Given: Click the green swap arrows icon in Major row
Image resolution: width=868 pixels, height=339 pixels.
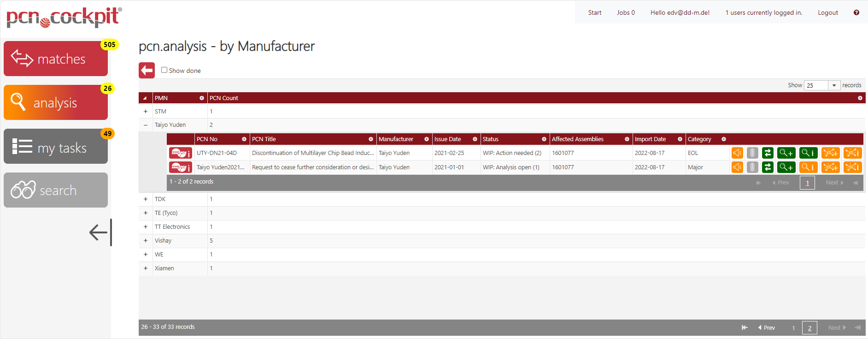Looking at the screenshot, I should click(768, 167).
